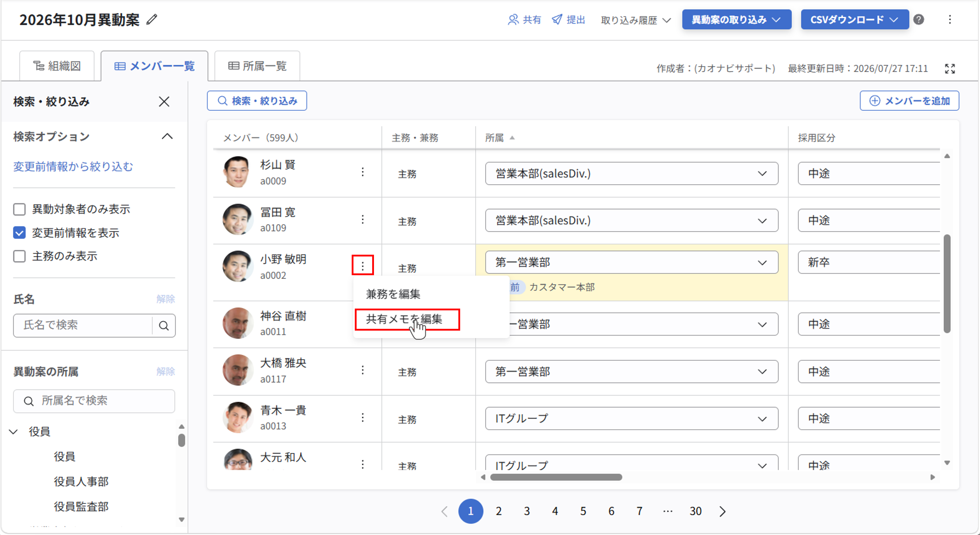Click the 検索・絞り込み button above the table
The width and height of the screenshot is (980, 535).
(x=257, y=101)
